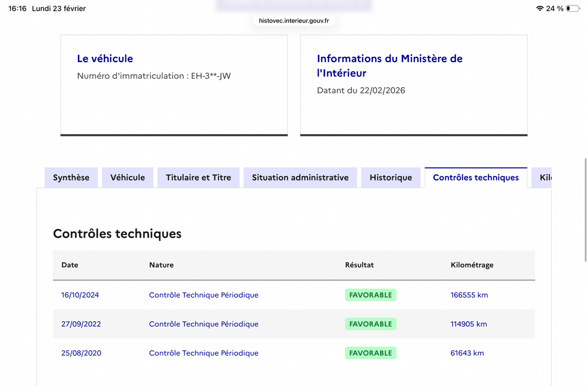Viewport: 588px width, 386px height.
Task: Tap the Wi-Fi status icon
Action: tap(540, 8)
